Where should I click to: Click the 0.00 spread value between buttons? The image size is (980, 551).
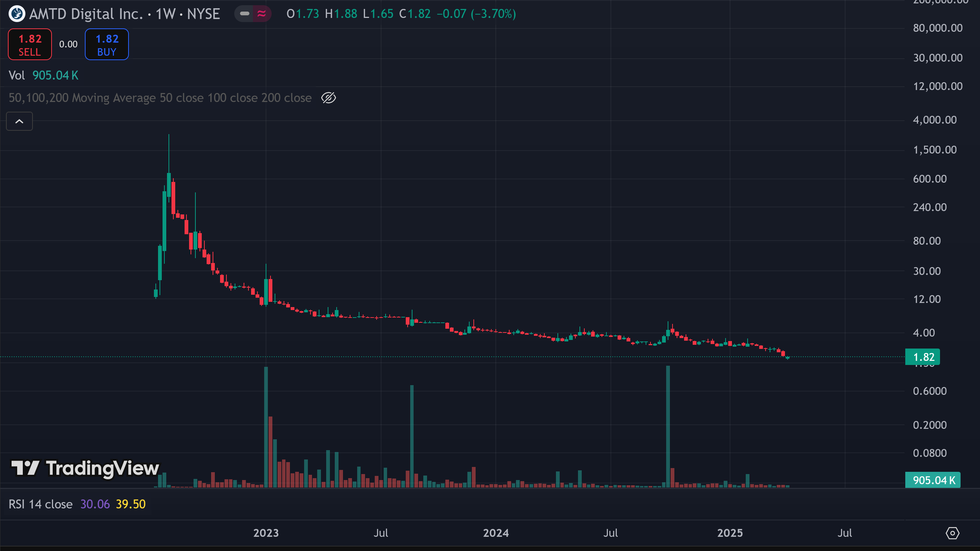tap(68, 44)
